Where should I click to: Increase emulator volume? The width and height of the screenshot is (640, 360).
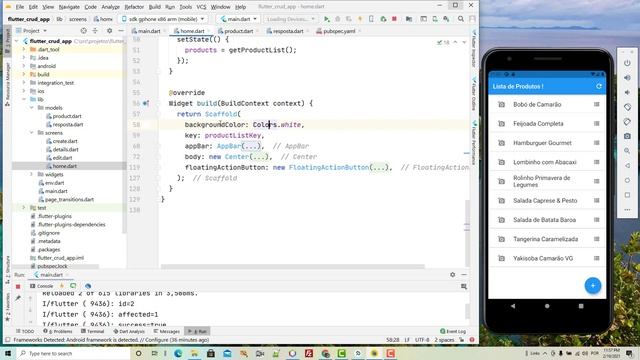tap(627, 78)
